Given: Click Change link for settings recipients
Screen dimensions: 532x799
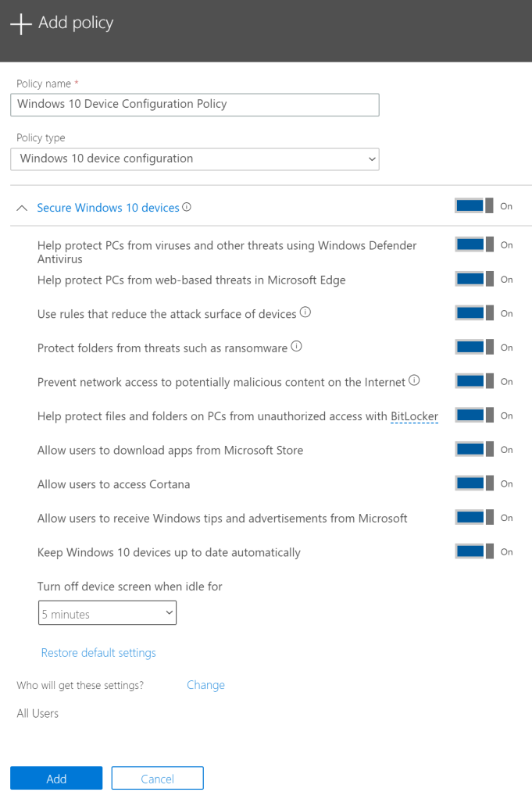Looking at the screenshot, I should 205,685.
